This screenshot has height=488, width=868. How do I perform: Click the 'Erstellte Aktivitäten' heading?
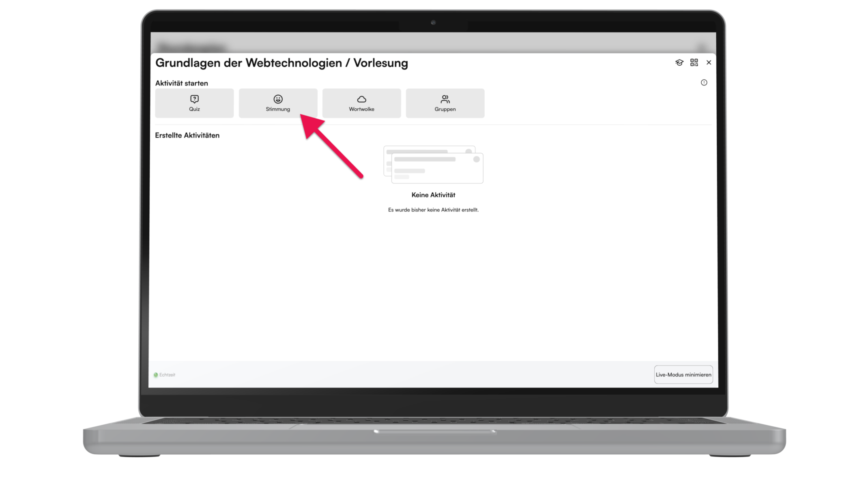(187, 135)
